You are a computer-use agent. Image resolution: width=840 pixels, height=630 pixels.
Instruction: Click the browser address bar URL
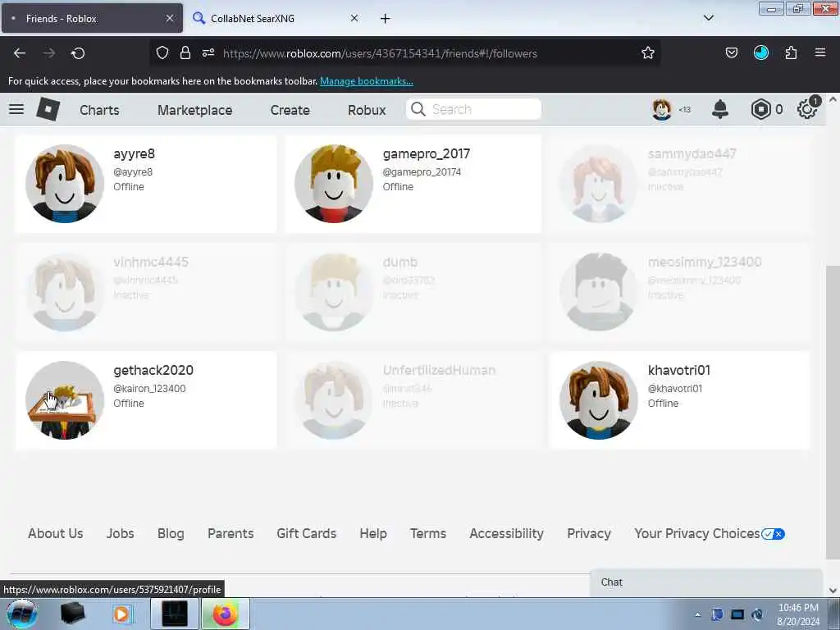pyautogui.click(x=380, y=53)
